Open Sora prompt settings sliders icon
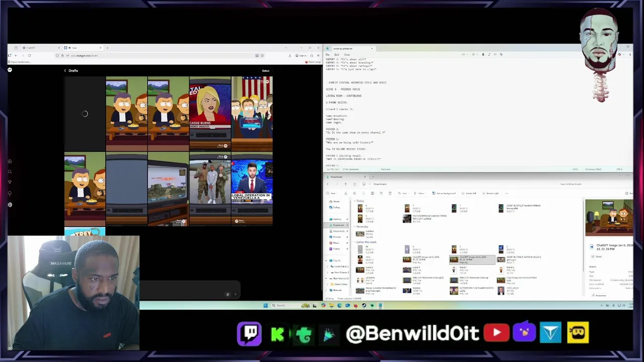Image resolution: width=644 pixels, height=362 pixels. (227, 294)
